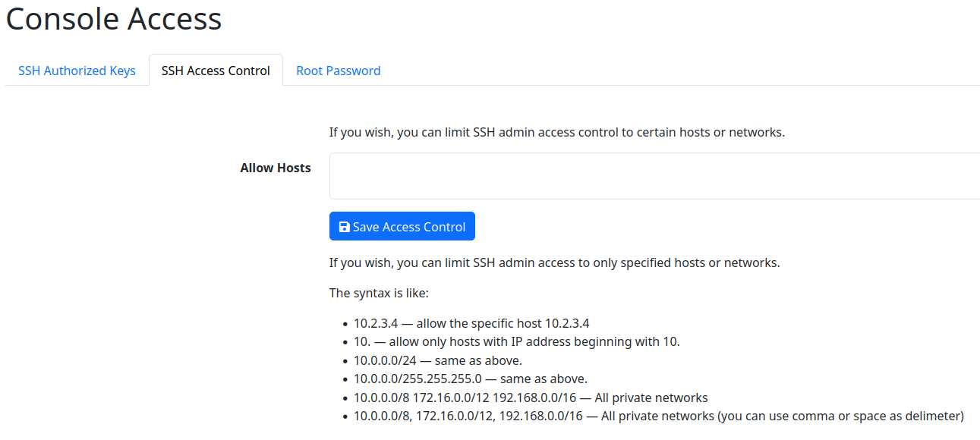
Task: Click the all private networks example line
Action: (530, 397)
